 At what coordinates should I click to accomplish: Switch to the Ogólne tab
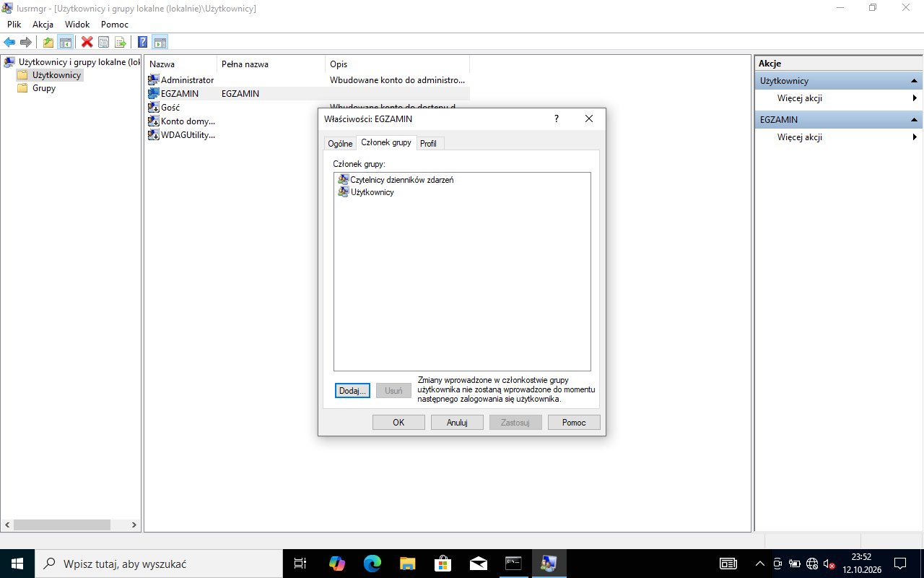tap(340, 143)
